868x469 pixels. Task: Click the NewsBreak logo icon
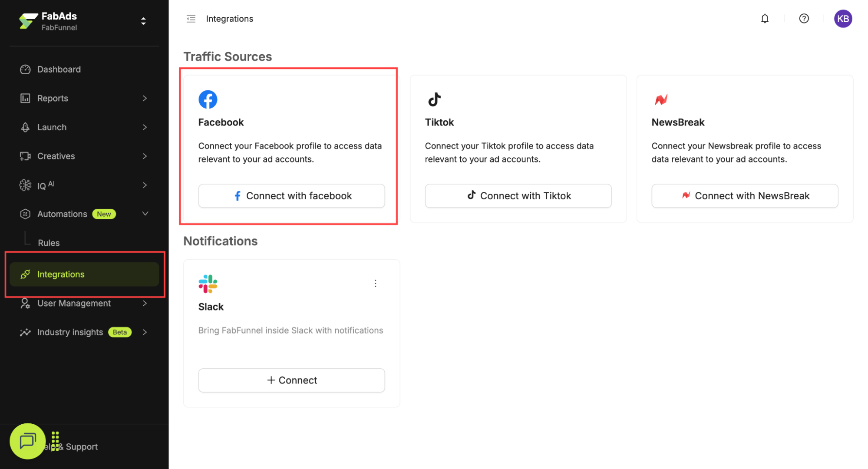pyautogui.click(x=661, y=99)
